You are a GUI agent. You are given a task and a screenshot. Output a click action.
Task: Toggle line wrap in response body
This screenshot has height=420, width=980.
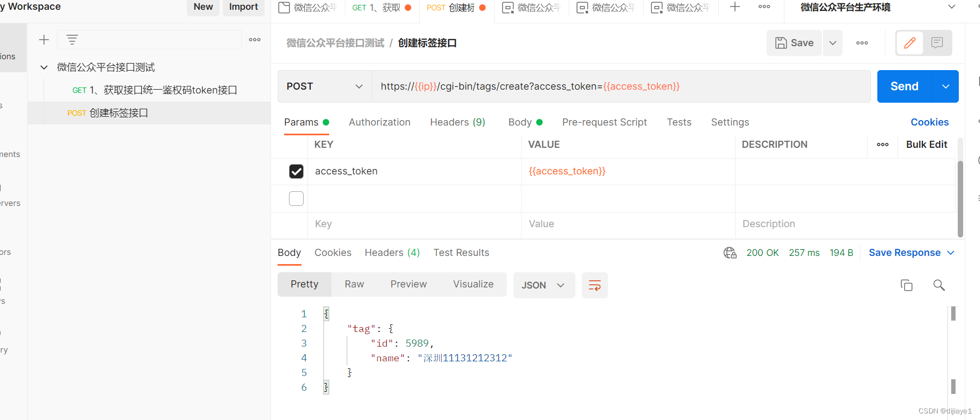tap(595, 285)
